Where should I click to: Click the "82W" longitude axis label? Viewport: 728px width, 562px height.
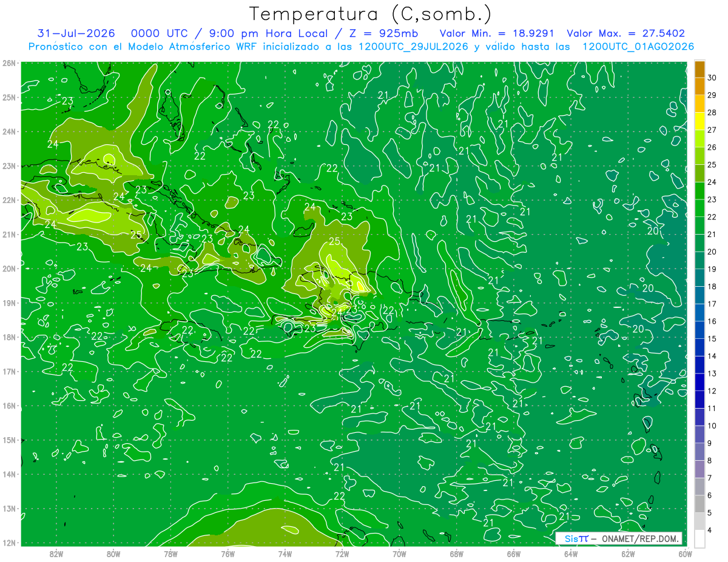[56, 554]
